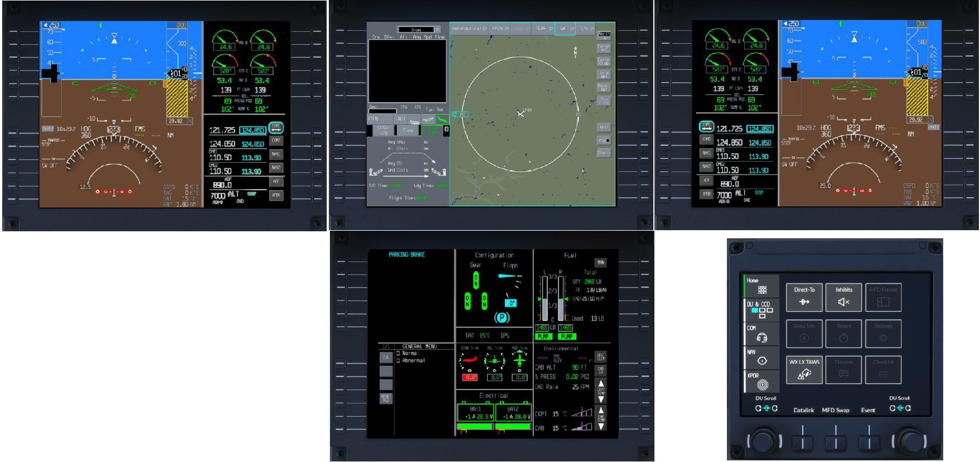The width and height of the screenshot is (980, 462).
Task: Select the COM headset page
Action: tap(762, 334)
